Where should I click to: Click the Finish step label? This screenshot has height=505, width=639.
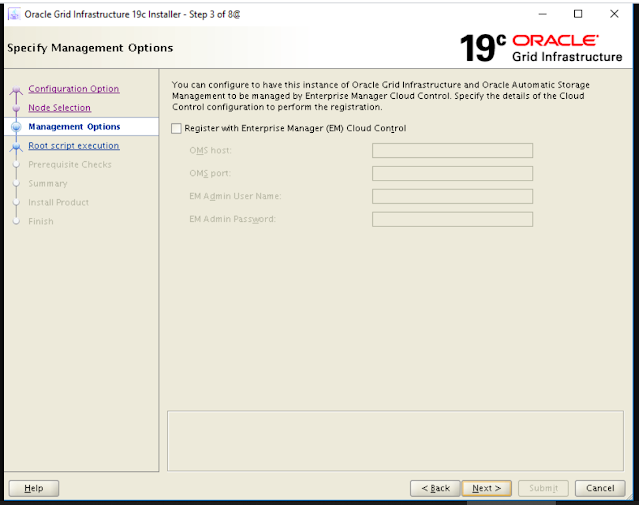click(x=41, y=221)
